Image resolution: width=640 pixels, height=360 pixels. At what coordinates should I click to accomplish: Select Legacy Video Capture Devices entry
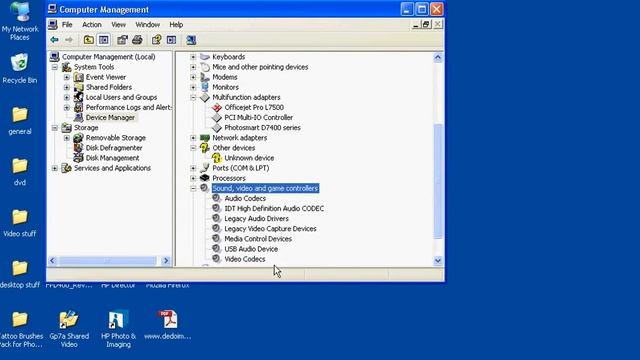270,229
